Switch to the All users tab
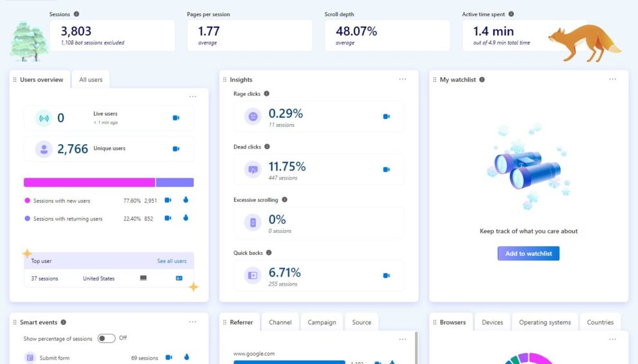638x364 pixels. pos(91,80)
